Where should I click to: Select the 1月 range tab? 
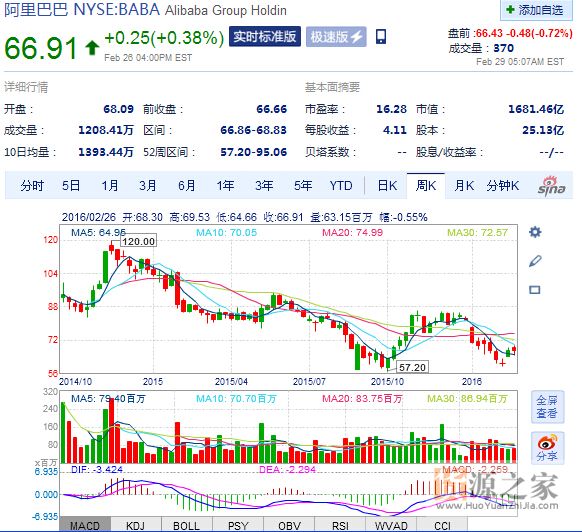click(110, 185)
